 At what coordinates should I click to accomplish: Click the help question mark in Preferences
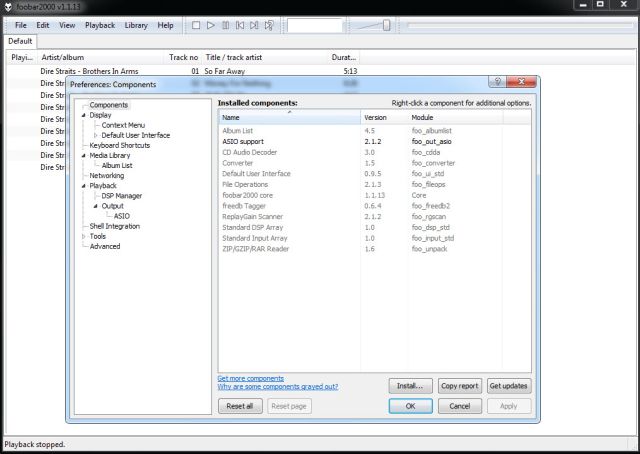[497, 81]
